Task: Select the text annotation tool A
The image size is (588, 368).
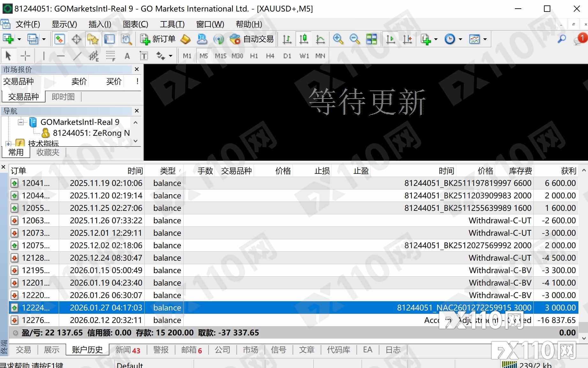Action: coord(127,56)
